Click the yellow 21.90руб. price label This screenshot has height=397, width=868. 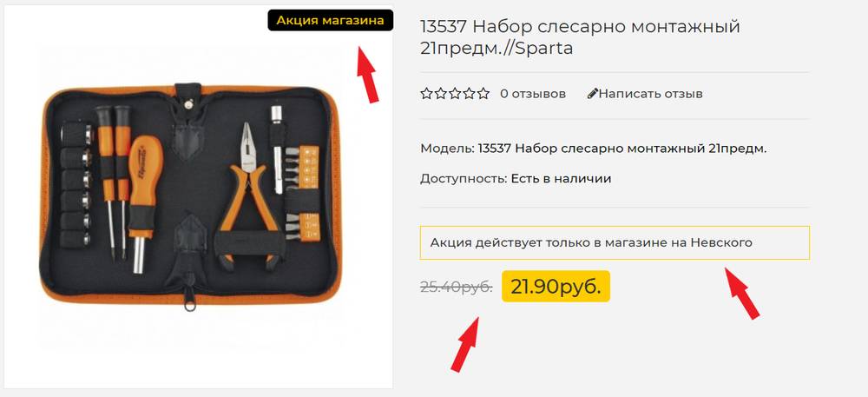point(556,287)
